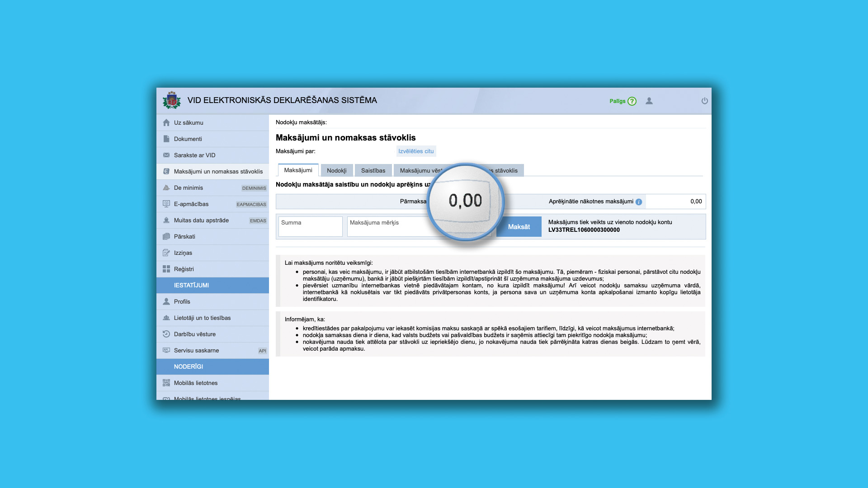Open the De minimis section icon
This screenshot has height=488, width=868.
pos(166,187)
